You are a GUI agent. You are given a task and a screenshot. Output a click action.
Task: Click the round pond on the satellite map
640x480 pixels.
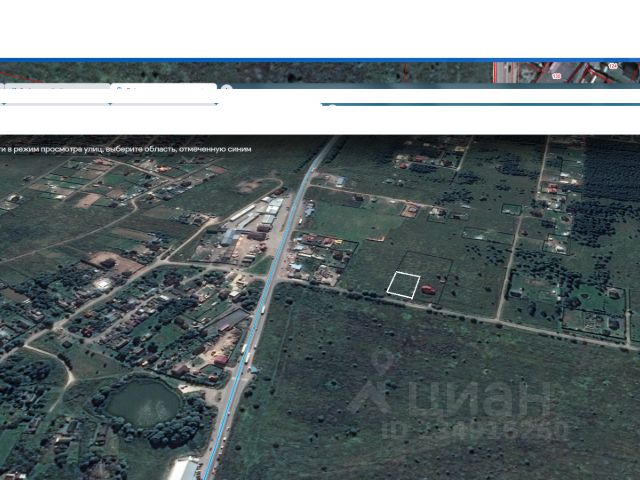tap(143, 402)
